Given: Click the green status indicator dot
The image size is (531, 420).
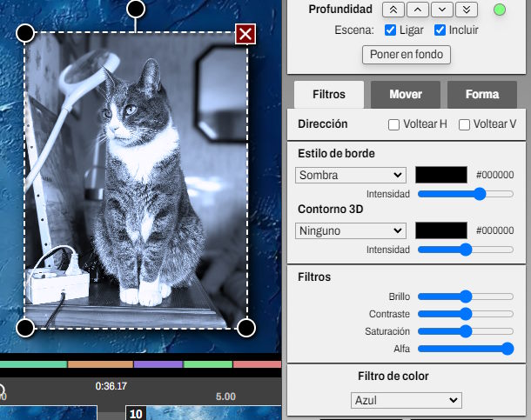Looking at the screenshot, I should pyautogui.click(x=499, y=10).
